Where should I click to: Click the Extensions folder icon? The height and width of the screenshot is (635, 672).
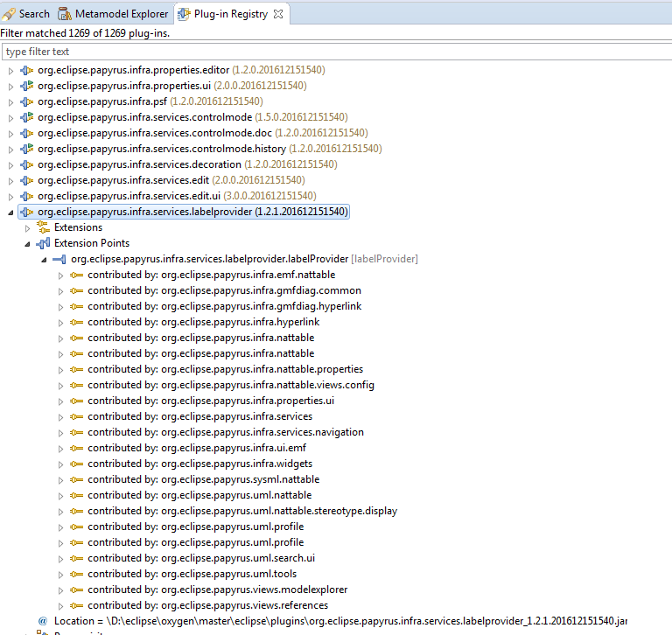pos(43,227)
